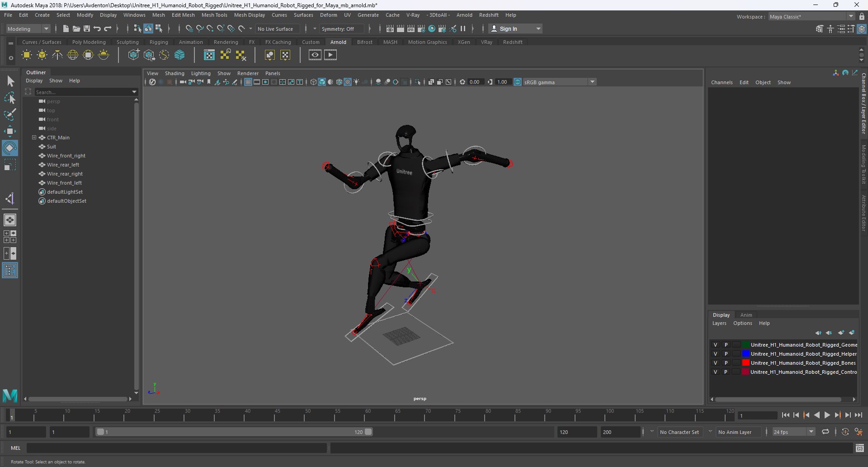Click the Outliner search input field
The image size is (868, 467).
coord(82,92)
